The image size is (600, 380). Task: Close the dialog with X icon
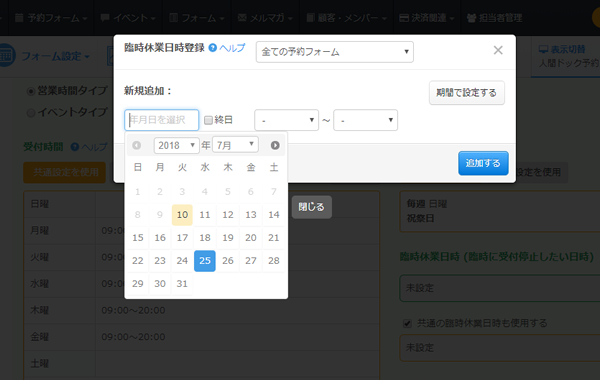pyautogui.click(x=498, y=50)
